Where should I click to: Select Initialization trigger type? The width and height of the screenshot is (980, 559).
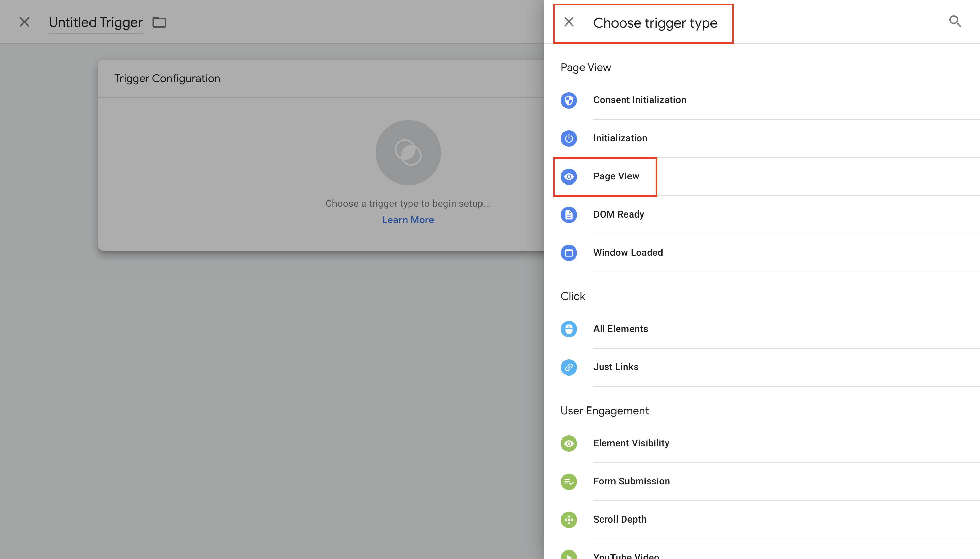tap(762, 138)
